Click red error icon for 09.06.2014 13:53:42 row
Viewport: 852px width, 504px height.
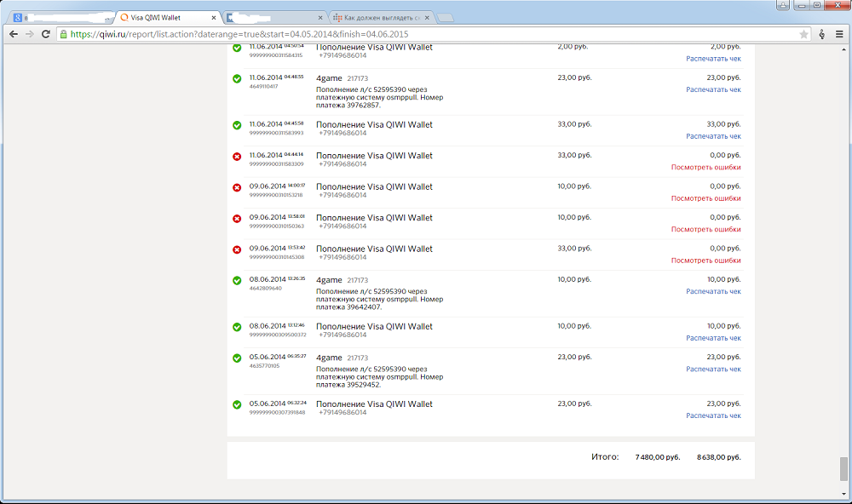pyautogui.click(x=237, y=249)
